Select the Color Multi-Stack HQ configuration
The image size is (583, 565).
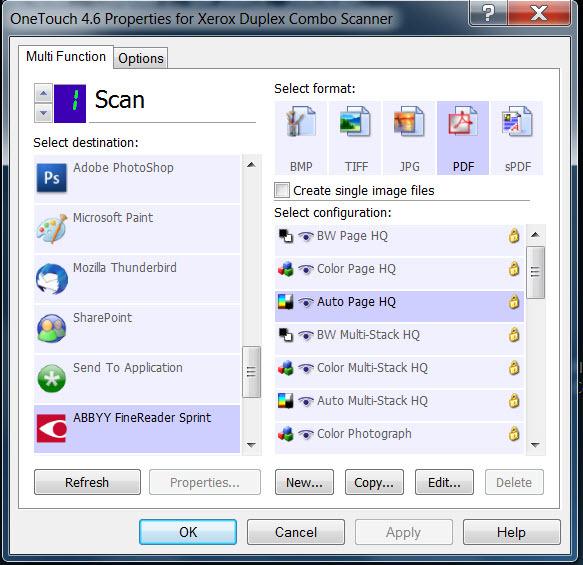399,368
